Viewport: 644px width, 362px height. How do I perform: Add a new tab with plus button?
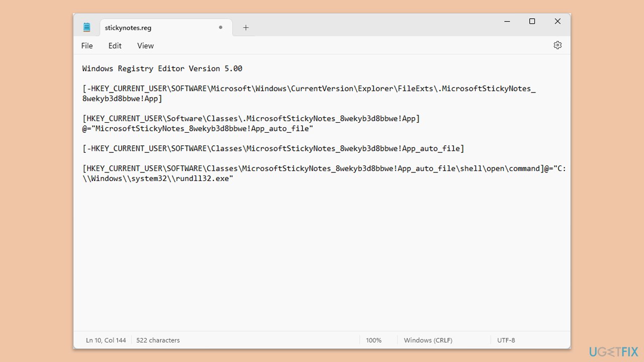(x=246, y=28)
